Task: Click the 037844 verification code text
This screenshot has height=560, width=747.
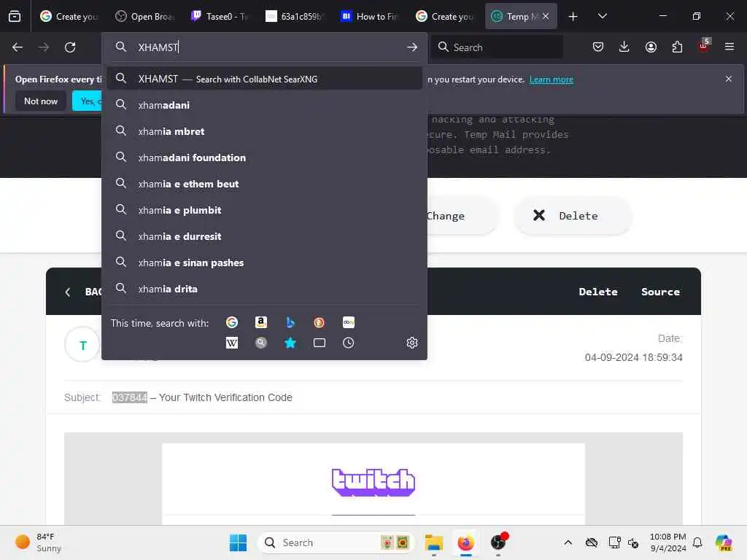Action: (x=130, y=397)
